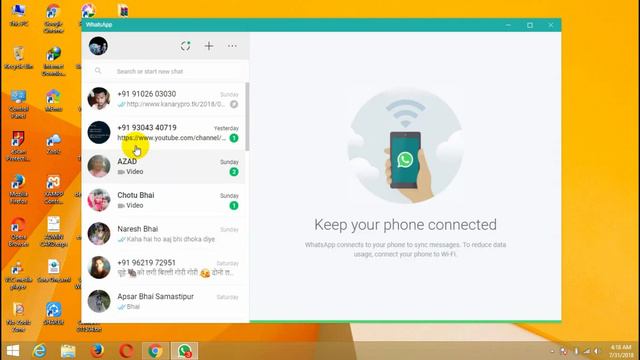Open chat with +91 96219 72951

tap(164, 268)
